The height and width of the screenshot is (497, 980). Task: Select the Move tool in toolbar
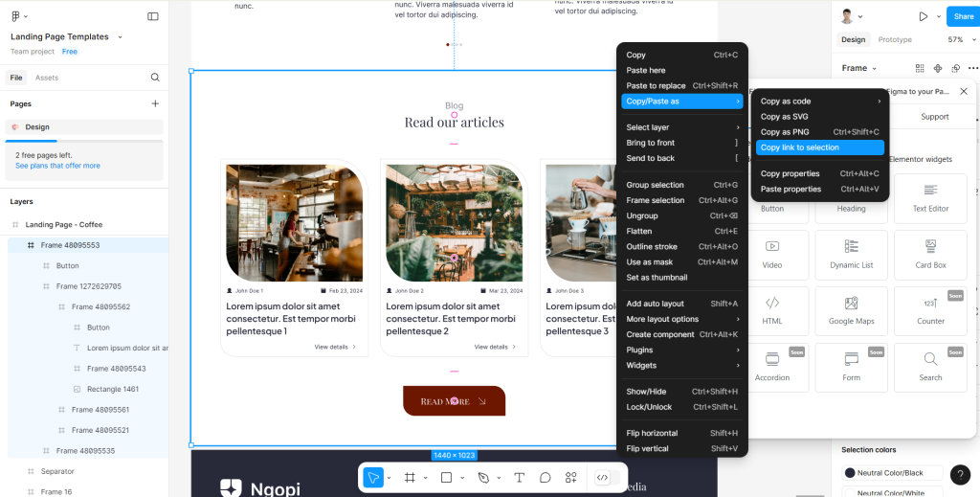tap(373, 478)
